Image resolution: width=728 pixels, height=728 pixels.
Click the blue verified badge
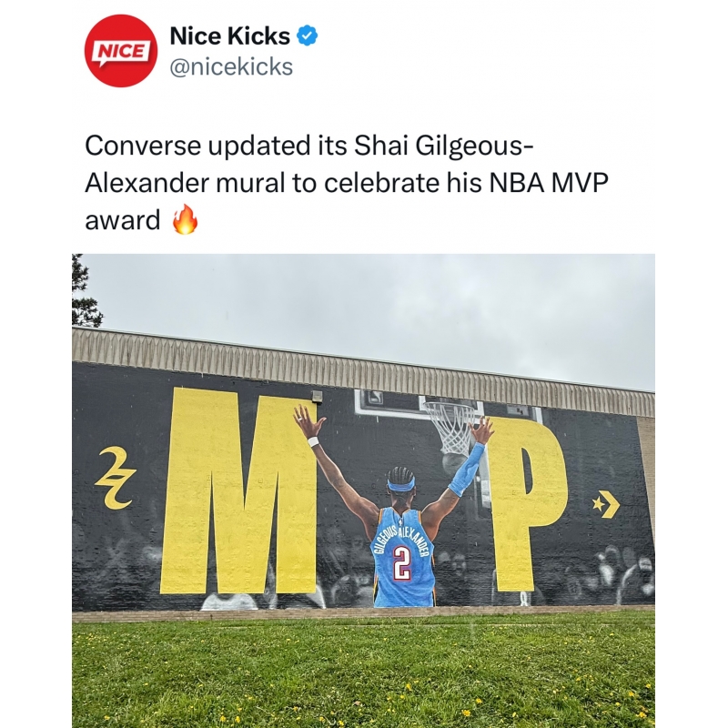[307, 35]
